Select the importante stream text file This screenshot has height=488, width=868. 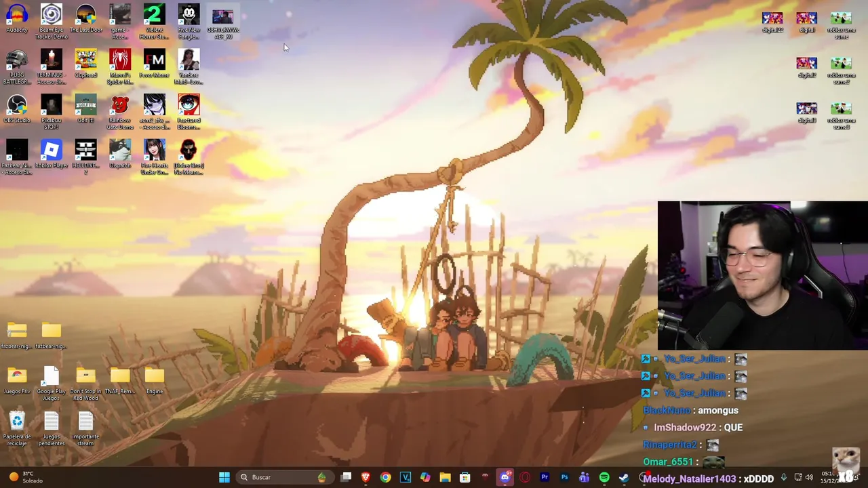click(85, 429)
